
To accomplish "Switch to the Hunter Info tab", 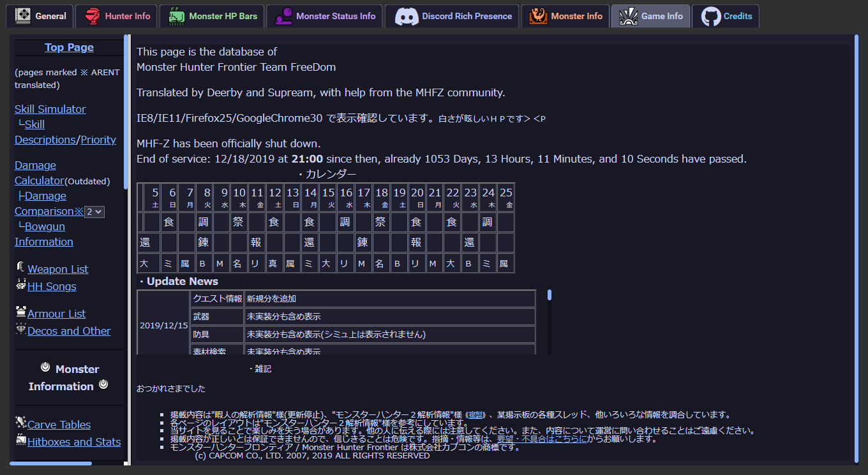I will point(117,16).
